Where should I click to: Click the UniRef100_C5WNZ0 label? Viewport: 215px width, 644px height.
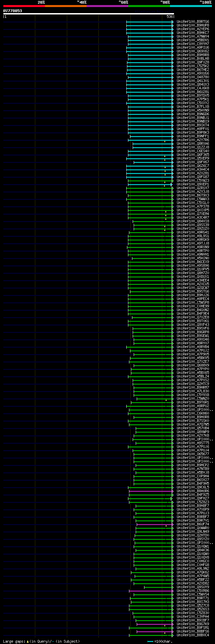[x=193, y=399]
